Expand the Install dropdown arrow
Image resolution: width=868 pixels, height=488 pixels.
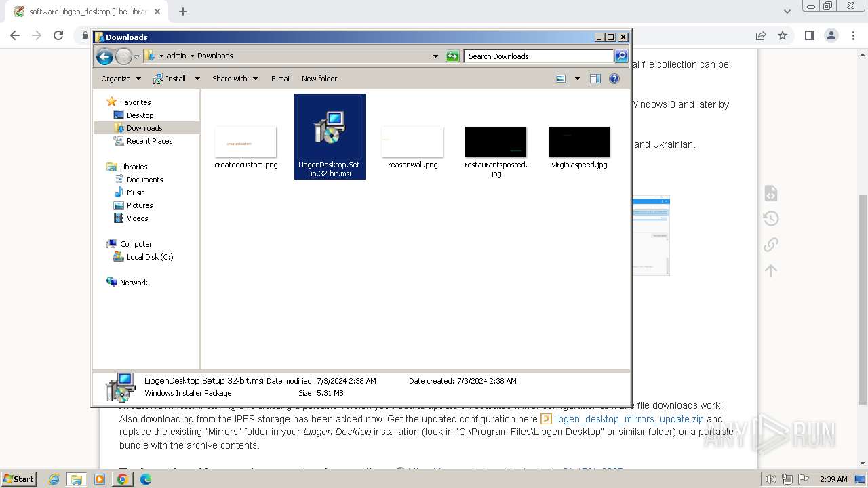click(197, 79)
